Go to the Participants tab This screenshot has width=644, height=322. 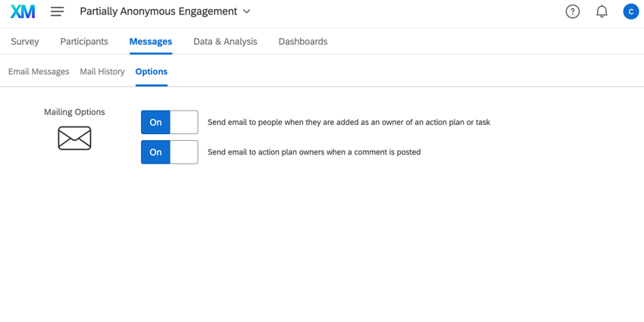pyautogui.click(x=84, y=42)
